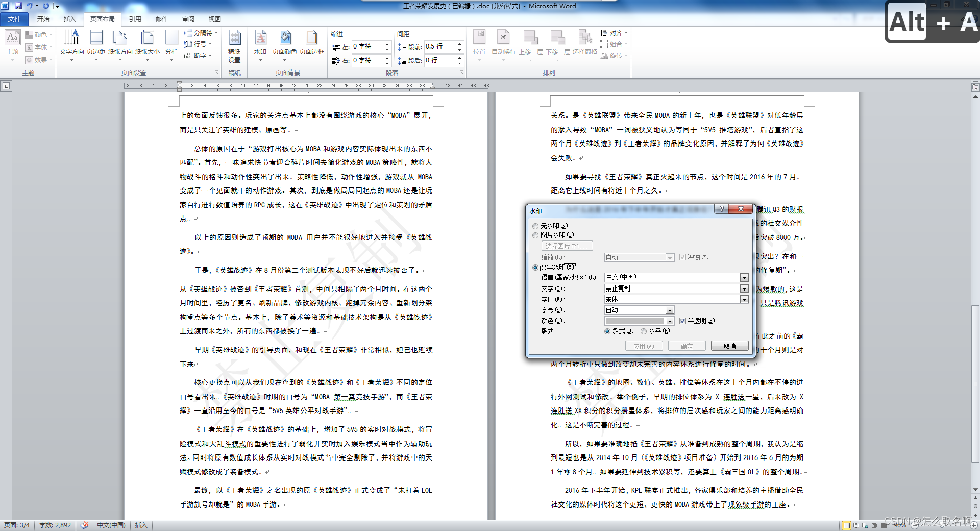Click the proofing error icon in status bar

tap(84, 525)
